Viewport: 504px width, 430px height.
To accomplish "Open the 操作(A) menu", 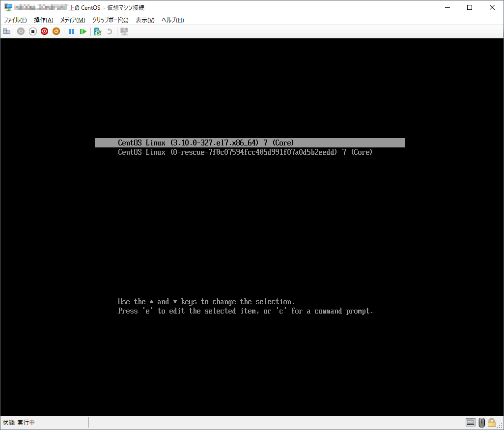I will coord(44,20).
